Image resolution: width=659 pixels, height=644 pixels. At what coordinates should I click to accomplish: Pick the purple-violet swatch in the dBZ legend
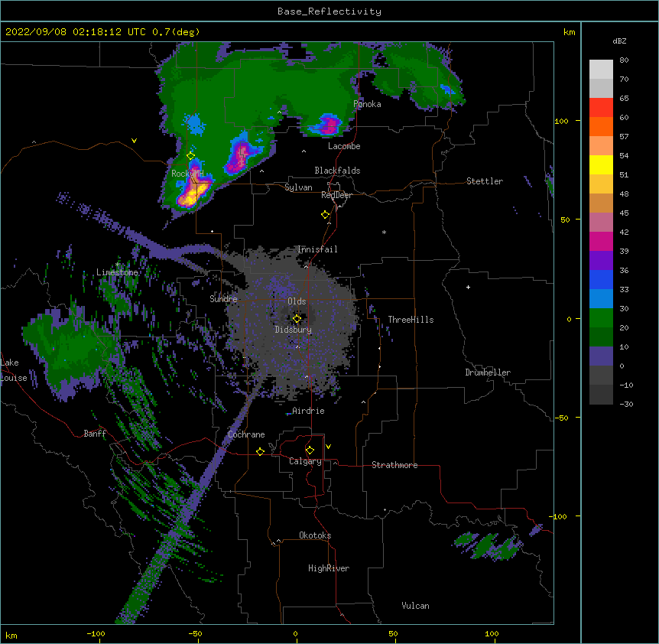pyautogui.click(x=601, y=260)
